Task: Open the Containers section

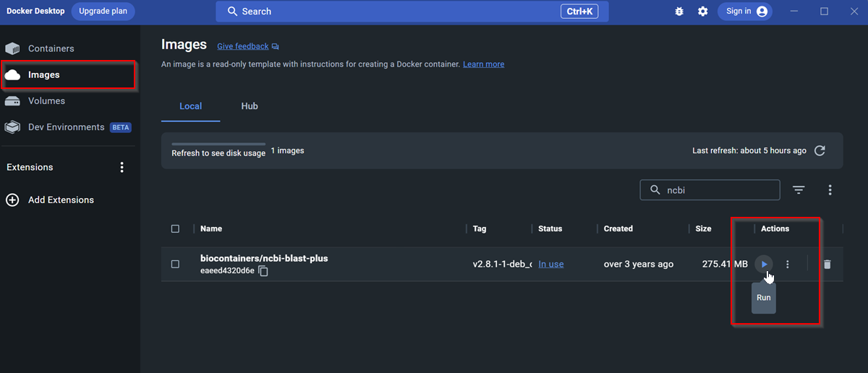Action: [x=51, y=48]
